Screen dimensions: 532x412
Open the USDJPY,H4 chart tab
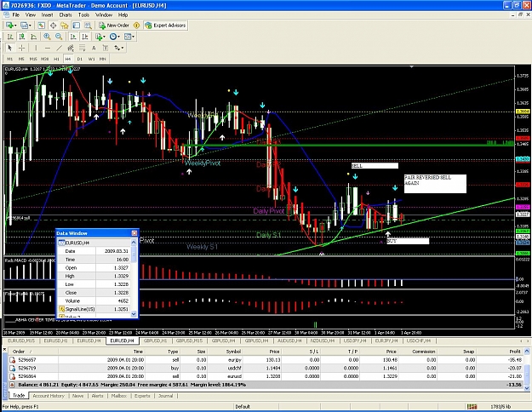355,340
